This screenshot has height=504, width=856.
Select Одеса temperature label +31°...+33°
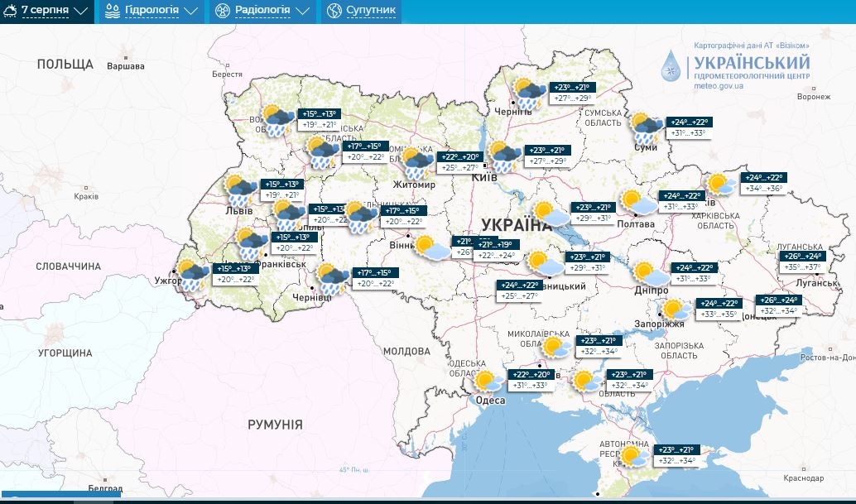[530, 385]
